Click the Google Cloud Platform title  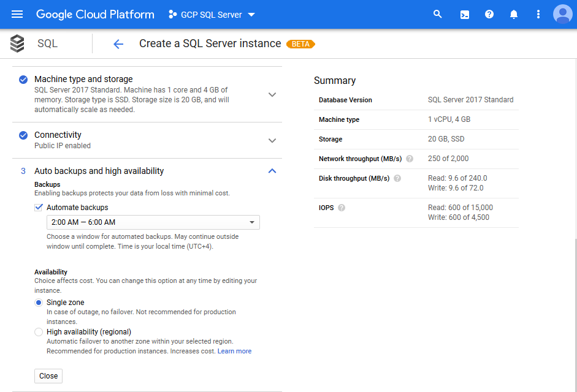[95, 14]
